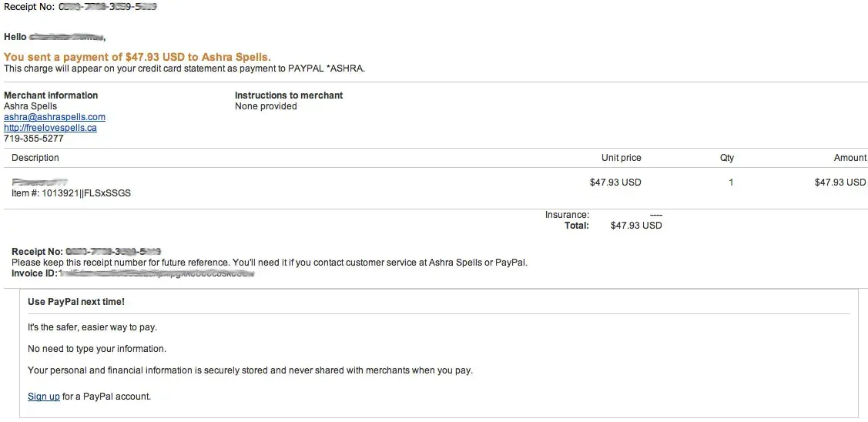Click the Sign up link for PayPal
Viewport: 868px width, 422px height.
pos(44,397)
